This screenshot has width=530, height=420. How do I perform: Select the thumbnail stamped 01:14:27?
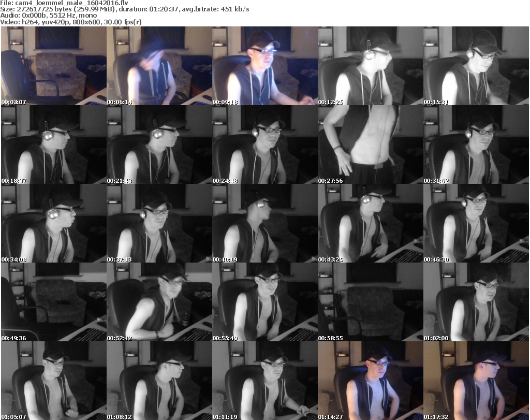pyautogui.click(x=371, y=381)
